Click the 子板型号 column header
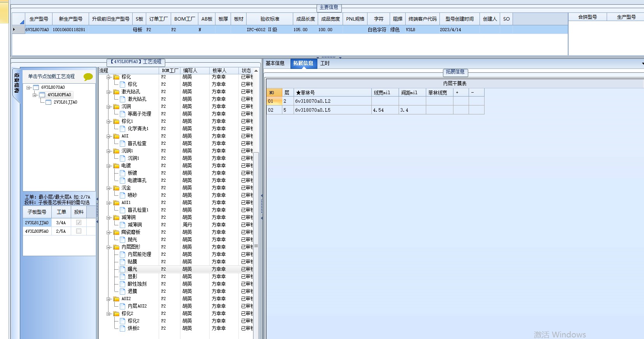 [x=37, y=212]
